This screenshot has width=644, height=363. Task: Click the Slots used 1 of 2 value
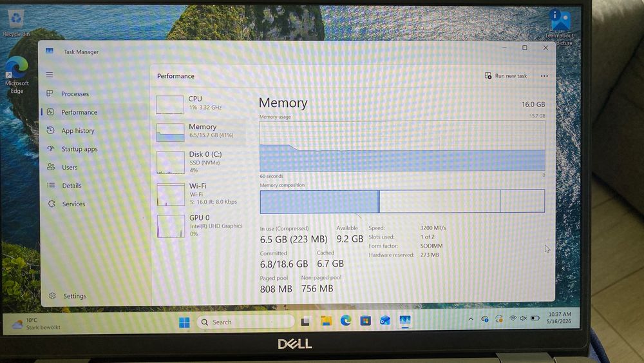coord(427,237)
